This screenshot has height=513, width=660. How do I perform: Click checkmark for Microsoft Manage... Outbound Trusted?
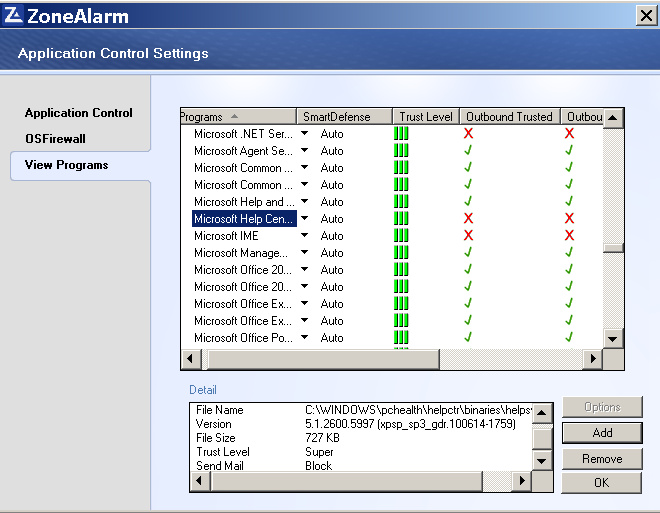click(468, 252)
